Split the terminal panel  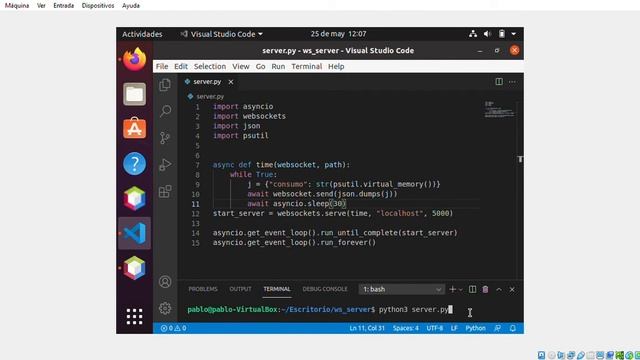[472, 289]
